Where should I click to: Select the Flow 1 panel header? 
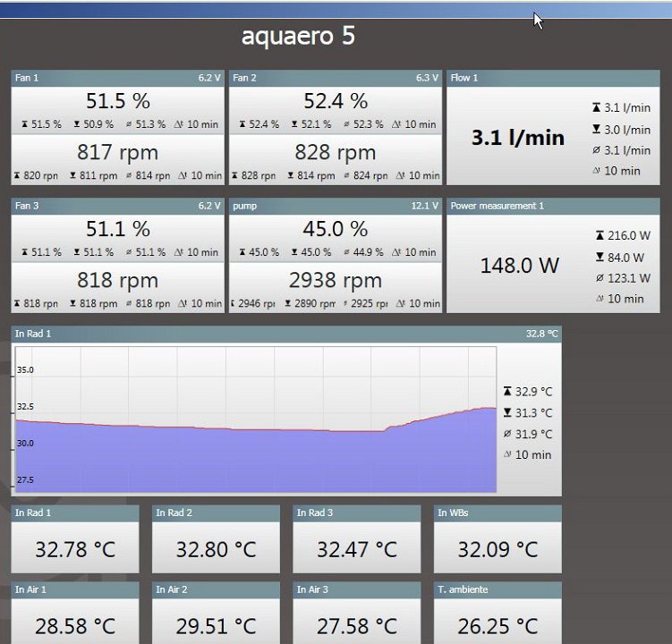553,78
